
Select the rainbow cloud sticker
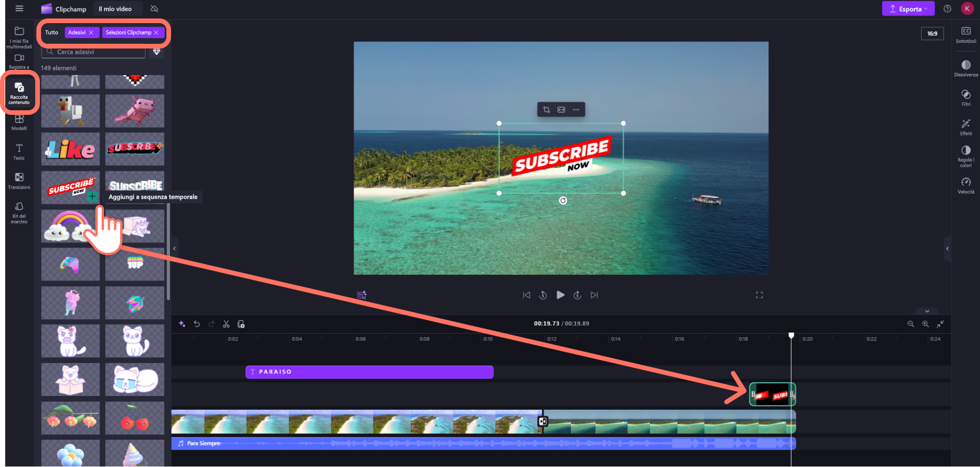point(70,226)
